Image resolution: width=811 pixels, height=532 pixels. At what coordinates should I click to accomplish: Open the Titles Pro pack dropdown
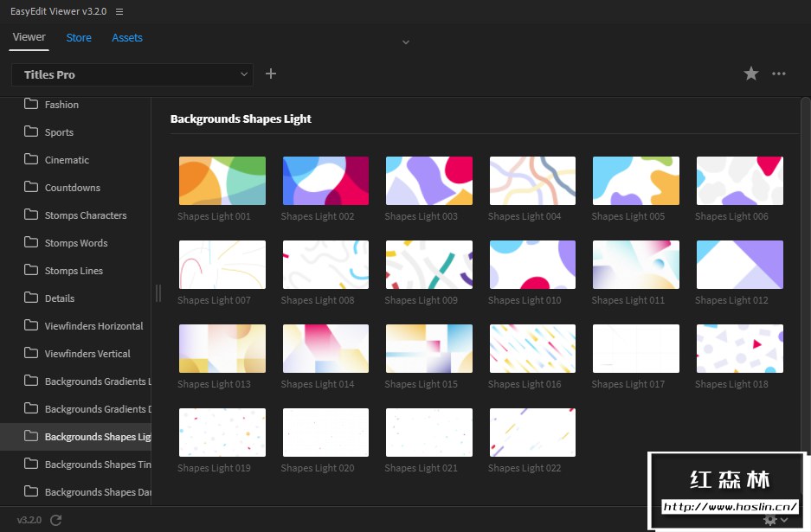click(x=132, y=74)
